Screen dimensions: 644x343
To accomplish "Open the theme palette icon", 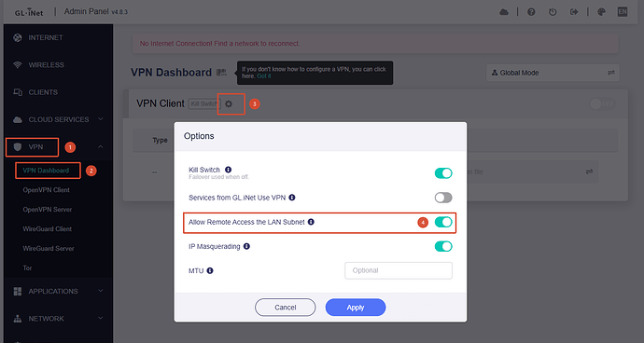I will point(601,12).
